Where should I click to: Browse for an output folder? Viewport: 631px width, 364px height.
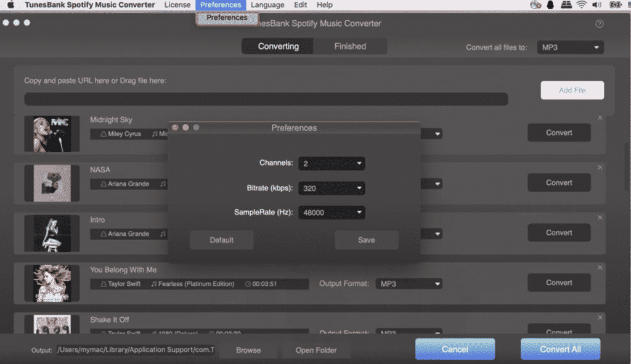pyautogui.click(x=248, y=350)
